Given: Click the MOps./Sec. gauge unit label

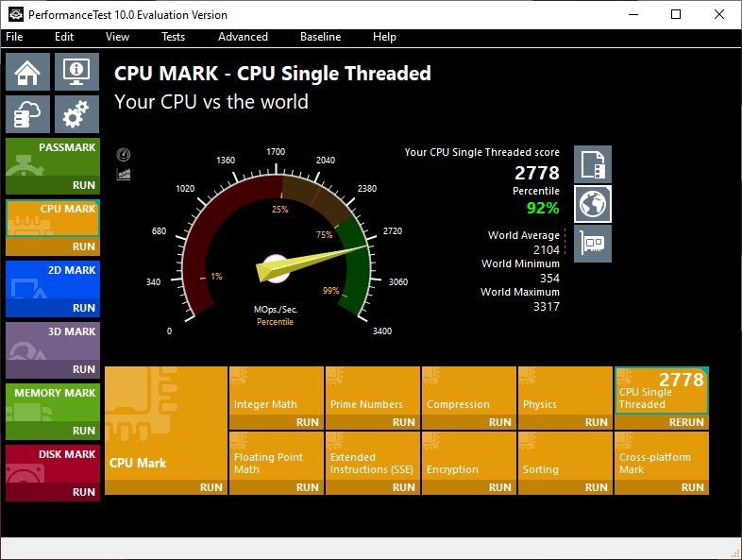Looking at the screenshot, I should tap(276, 310).
